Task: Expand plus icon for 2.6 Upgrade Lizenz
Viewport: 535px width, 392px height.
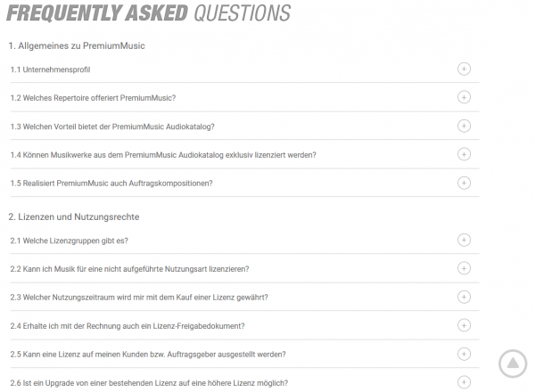Action: [x=464, y=382]
